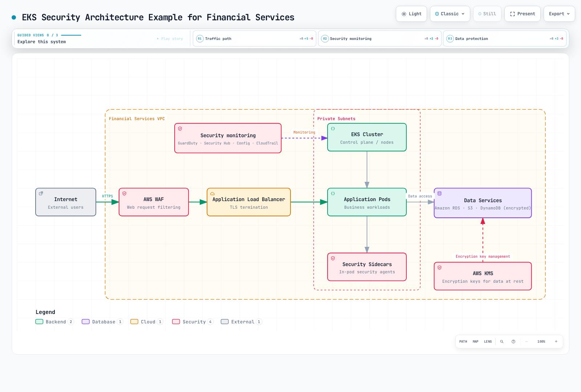Click the code icon on EKS Cluster node
This screenshot has width=581, height=392.
click(333, 128)
